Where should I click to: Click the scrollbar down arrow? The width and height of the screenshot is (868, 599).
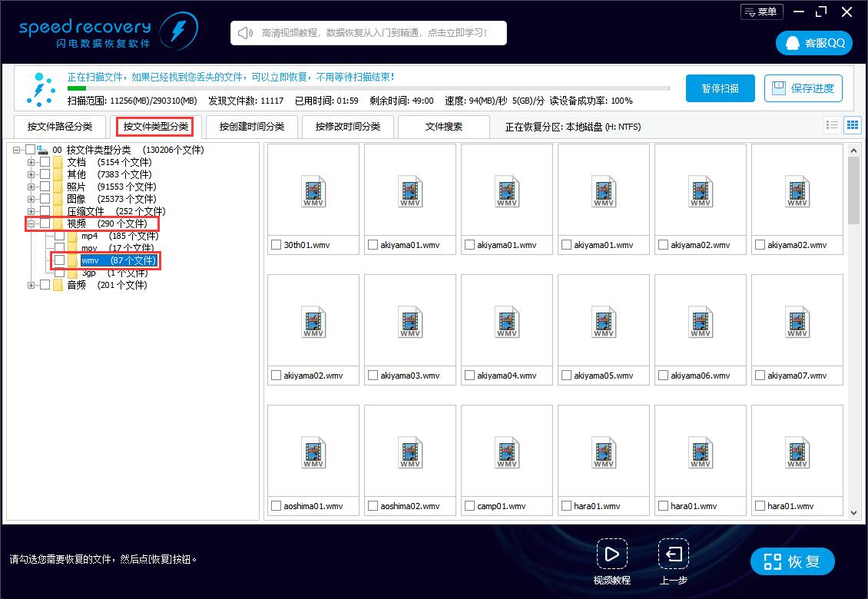(853, 513)
